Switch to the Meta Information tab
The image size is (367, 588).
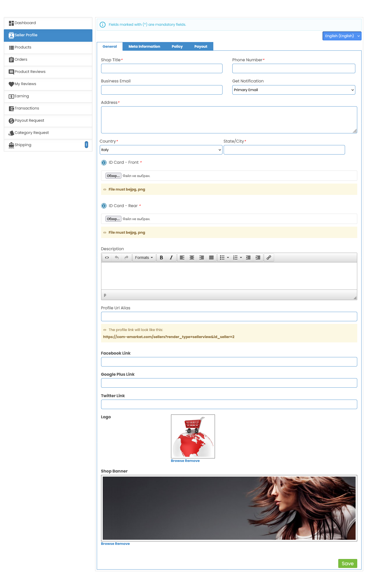pyautogui.click(x=144, y=47)
